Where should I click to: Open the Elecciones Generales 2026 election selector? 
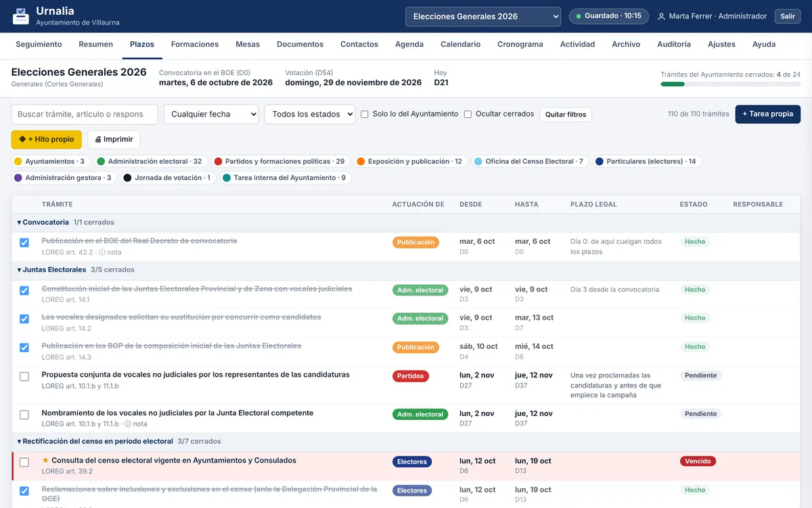point(483,16)
